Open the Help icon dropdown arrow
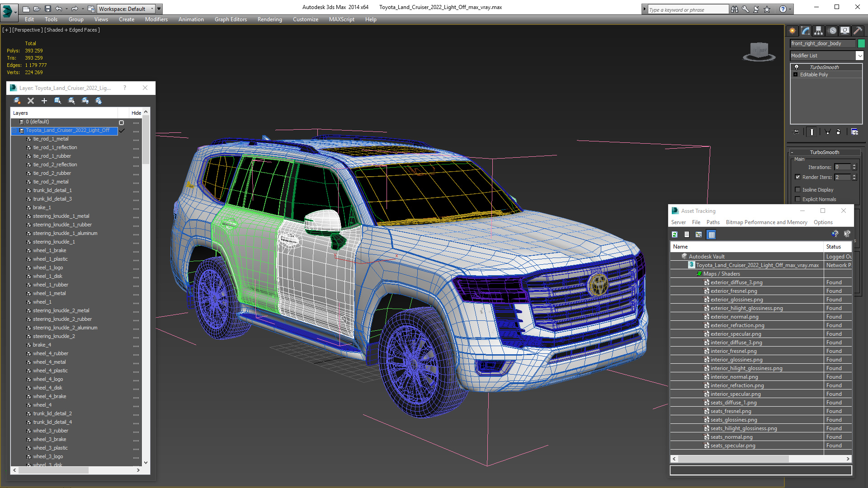Image resolution: width=868 pixels, height=488 pixels. (x=790, y=9)
